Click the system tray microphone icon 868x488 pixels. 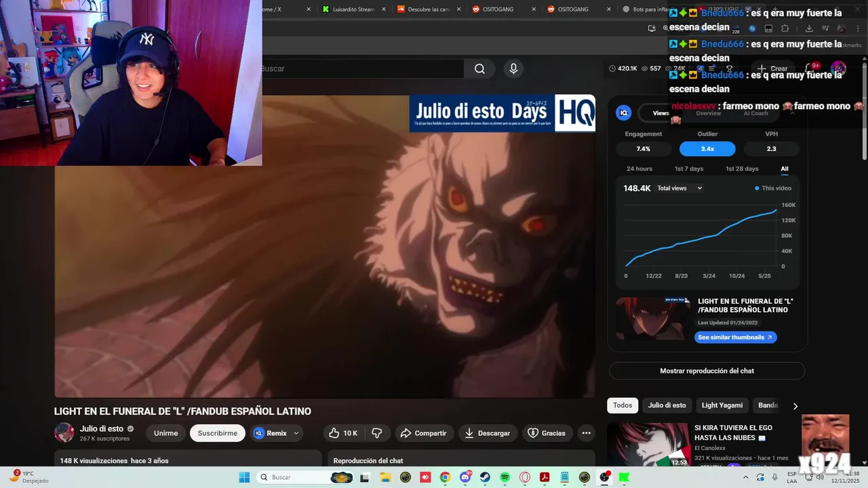coord(774,477)
